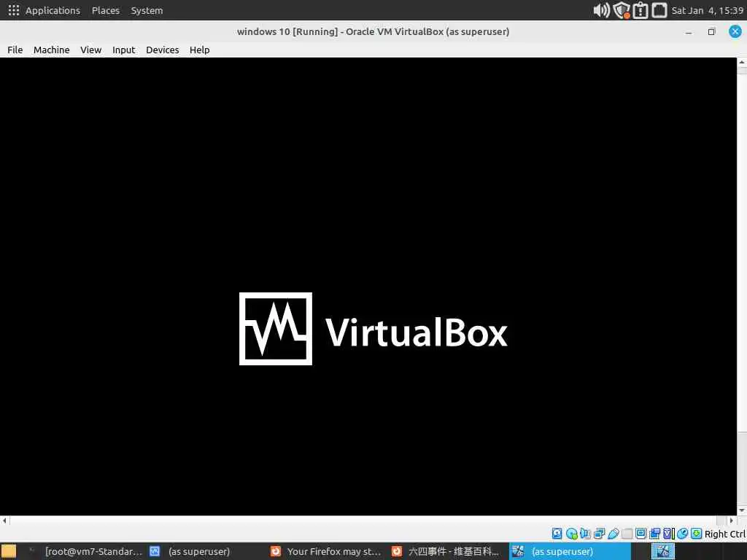The image size is (747, 560).
Task: Click the applications grid icon in top panel
Action: pyautogui.click(x=14, y=10)
